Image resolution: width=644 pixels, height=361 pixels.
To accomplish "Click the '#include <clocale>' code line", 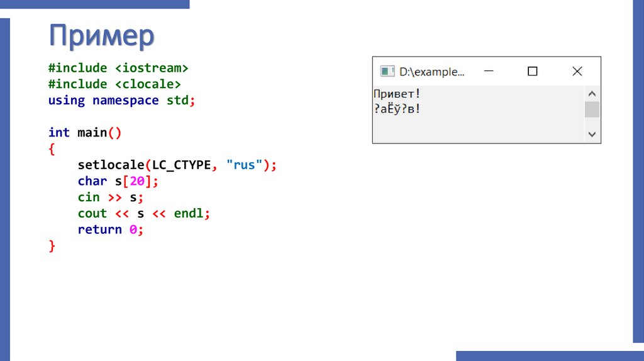I will coord(114,84).
